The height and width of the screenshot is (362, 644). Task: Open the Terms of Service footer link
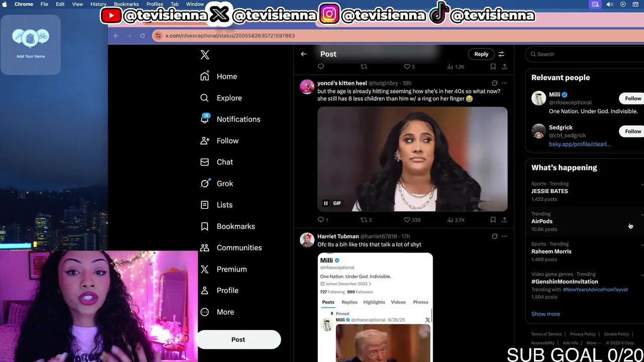click(546, 334)
